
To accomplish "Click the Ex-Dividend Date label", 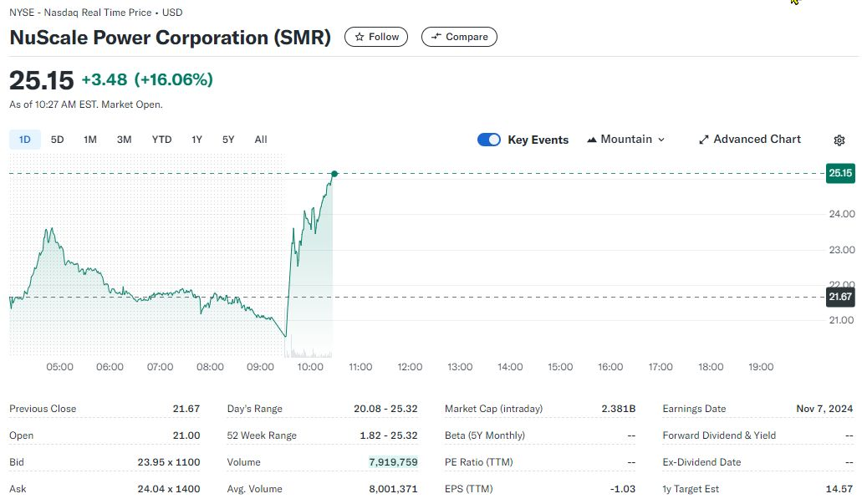I will tap(701, 462).
